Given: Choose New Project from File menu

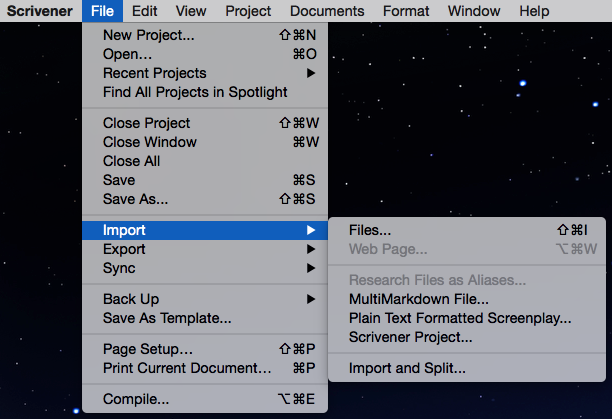Looking at the screenshot, I should coord(149,35).
